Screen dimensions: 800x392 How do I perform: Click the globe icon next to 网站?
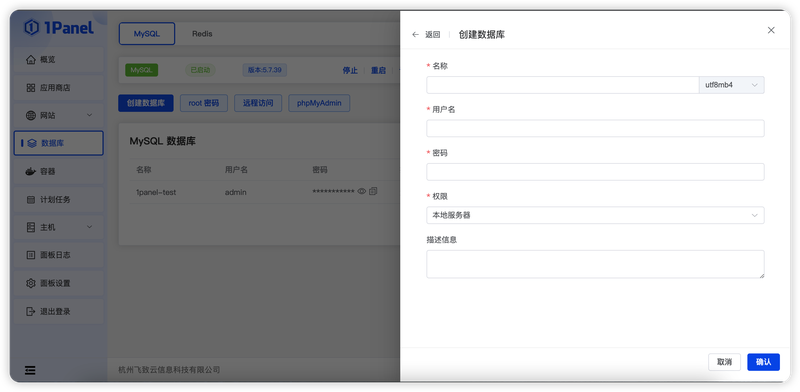coord(31,115)
